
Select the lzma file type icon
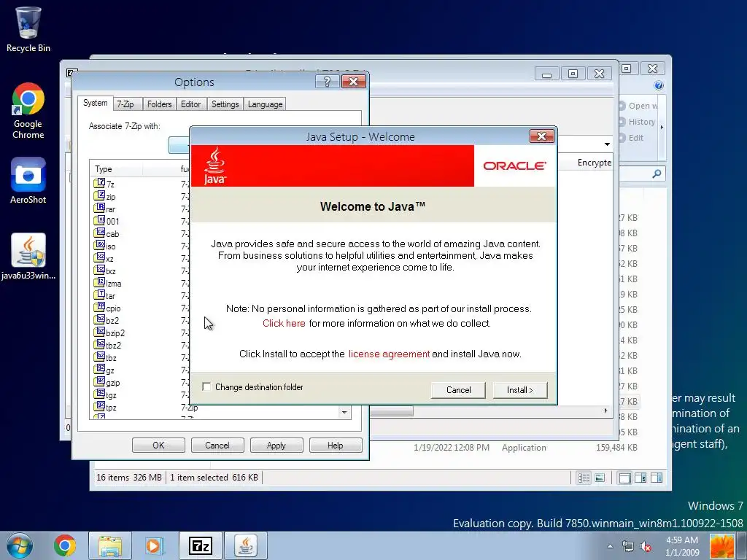[x=99, y=282]
